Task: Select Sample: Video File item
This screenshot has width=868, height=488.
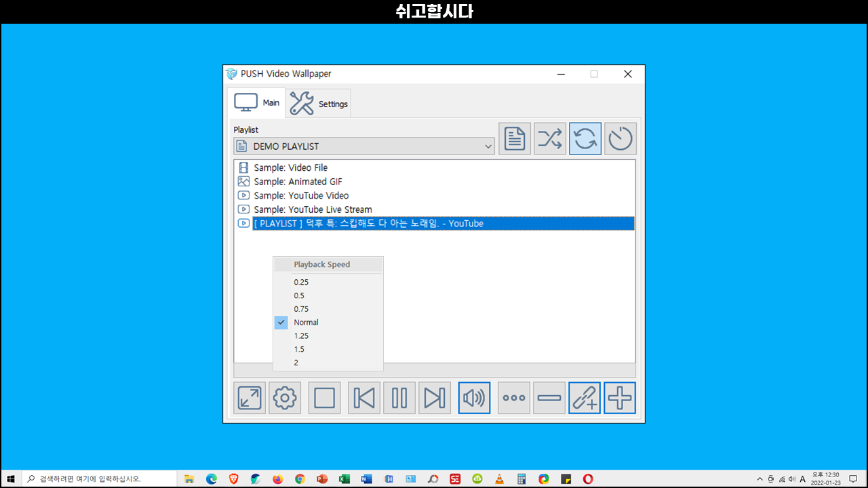Action: (290, 167)
